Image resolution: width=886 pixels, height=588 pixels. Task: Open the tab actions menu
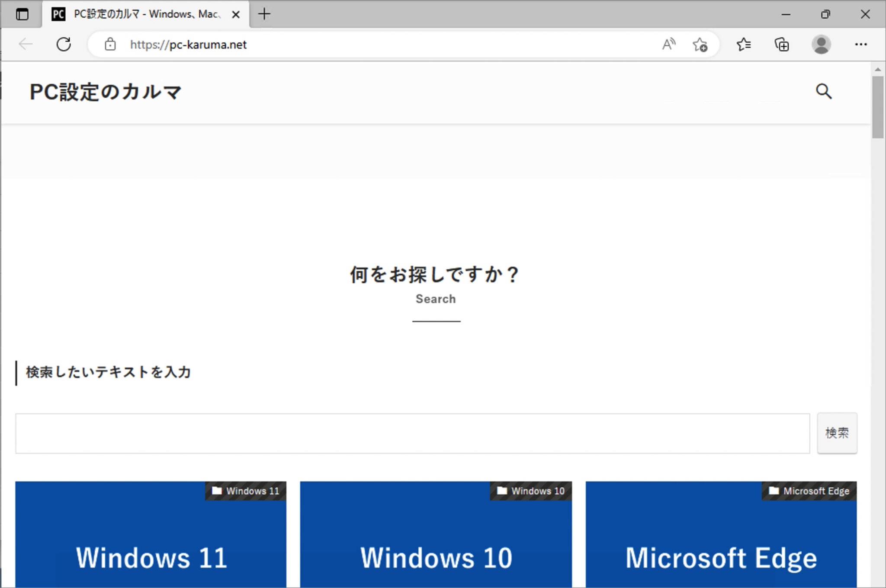[22, 14]
